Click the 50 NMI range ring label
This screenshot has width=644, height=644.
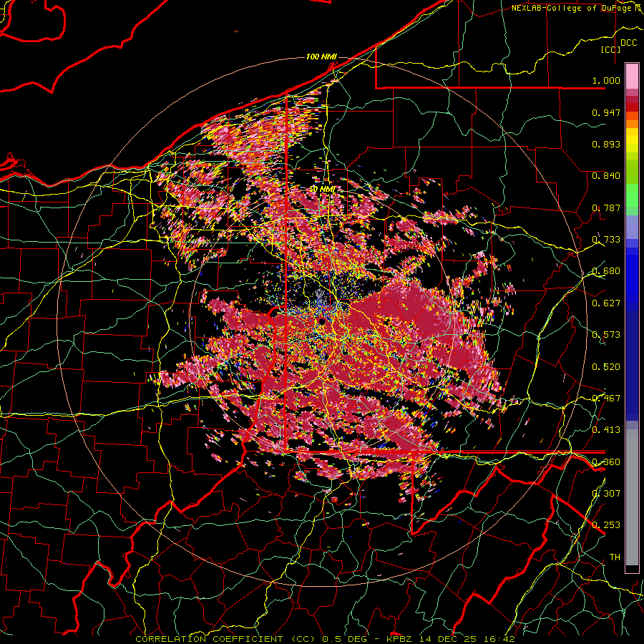click(x=322, y=190)
